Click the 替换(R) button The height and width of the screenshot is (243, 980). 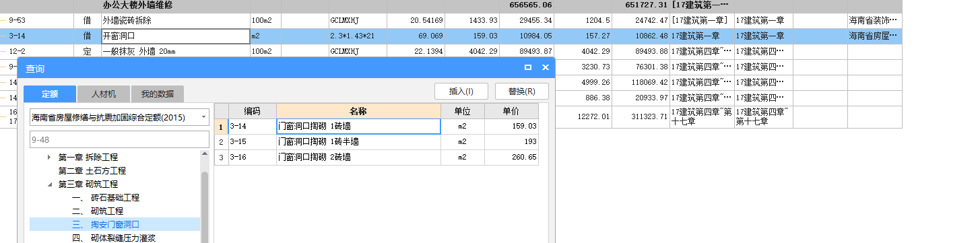pos(522,92)
